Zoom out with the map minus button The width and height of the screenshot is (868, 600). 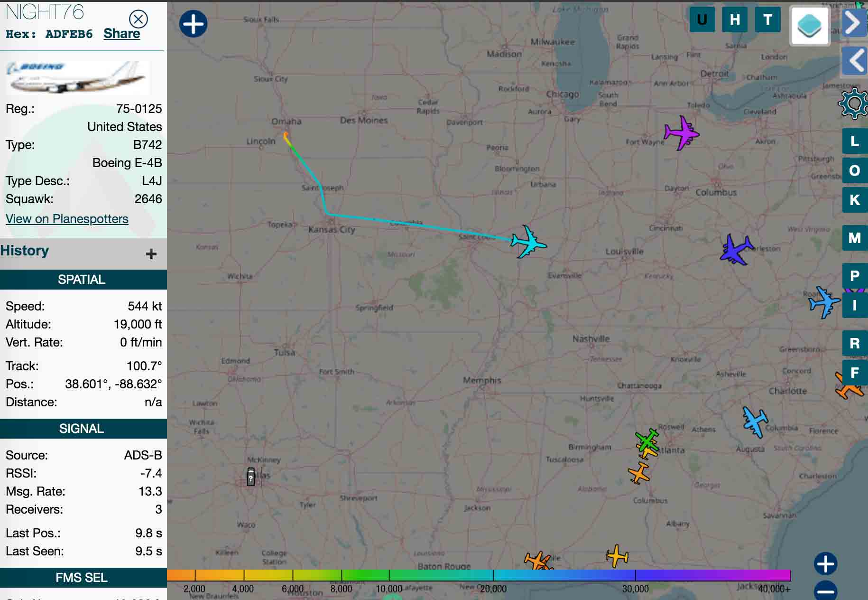point(826,591)
